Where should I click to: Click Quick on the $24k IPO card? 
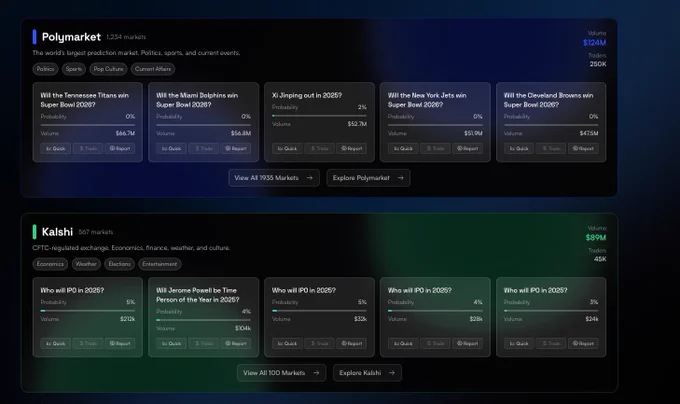pyautogui.click(x=519, y=343)
